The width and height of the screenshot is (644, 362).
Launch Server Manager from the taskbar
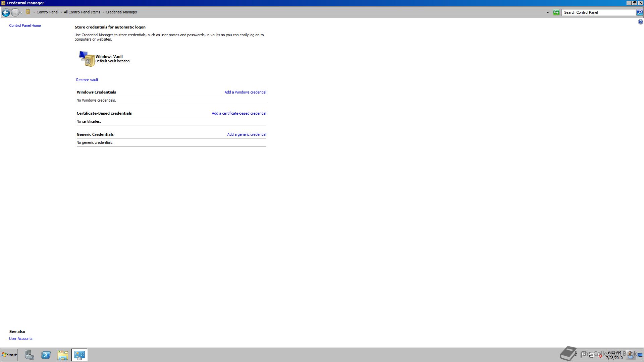coord(30,355)
